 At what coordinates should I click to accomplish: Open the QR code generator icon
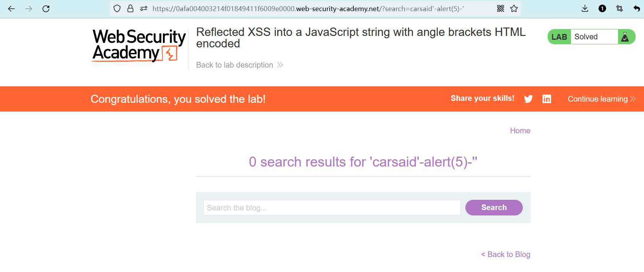(x=501, y=9)
